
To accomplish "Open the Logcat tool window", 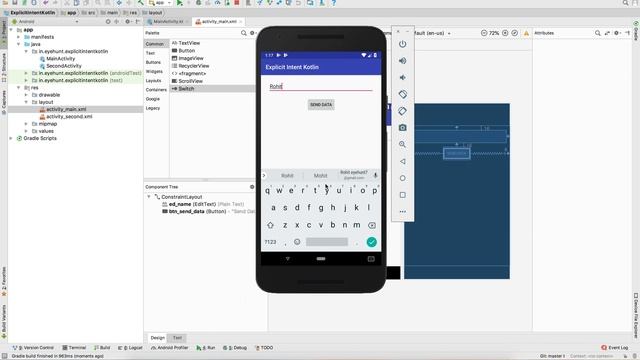I will 130,348.
